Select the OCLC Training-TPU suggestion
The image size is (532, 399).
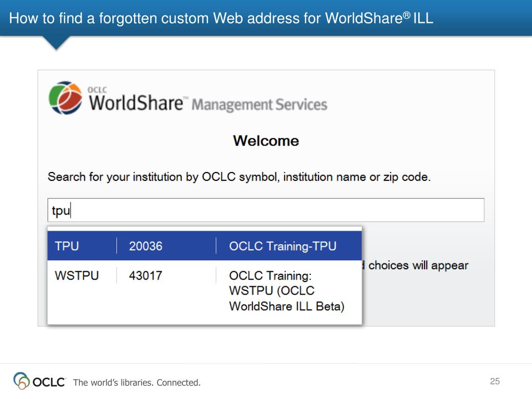pos(283,246)
